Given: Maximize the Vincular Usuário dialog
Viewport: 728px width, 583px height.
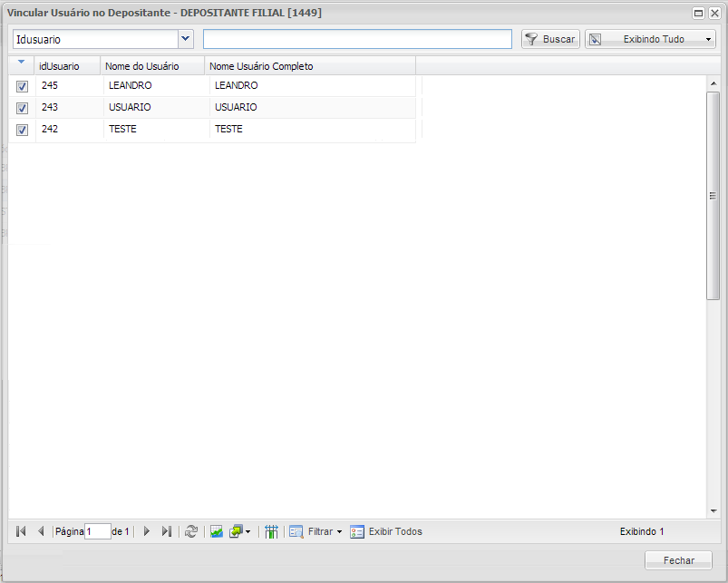Looking at the screenshot, I should pos(698,13).
